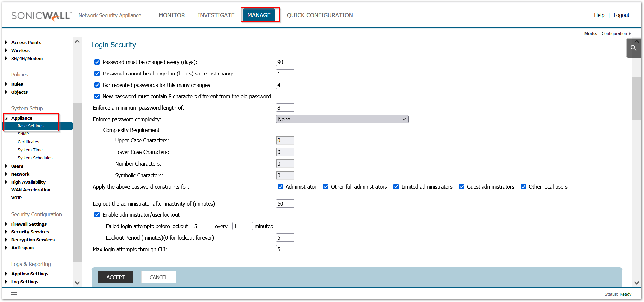Open System Schedules under Appliance
The width and height of the screenshot is (644, 302).
[x=35, y=158]
